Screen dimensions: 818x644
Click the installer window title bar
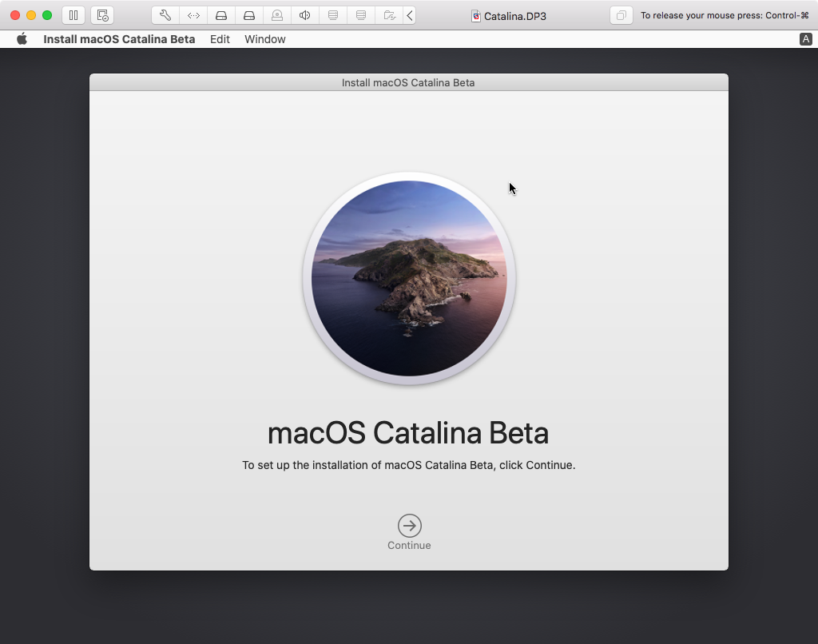point(408,82)
